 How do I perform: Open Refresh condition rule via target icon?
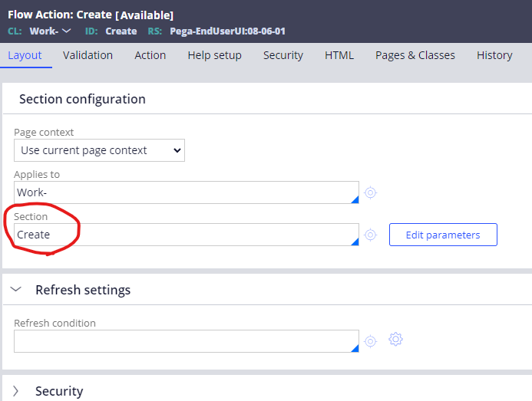pos(370,340)
